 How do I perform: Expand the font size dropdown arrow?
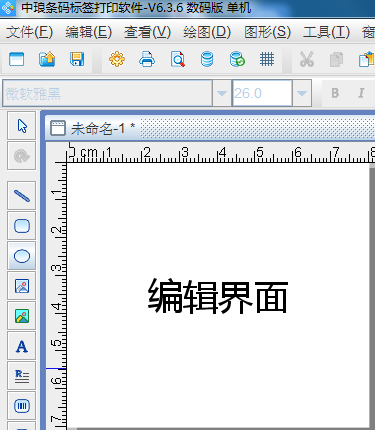[302, 93]
